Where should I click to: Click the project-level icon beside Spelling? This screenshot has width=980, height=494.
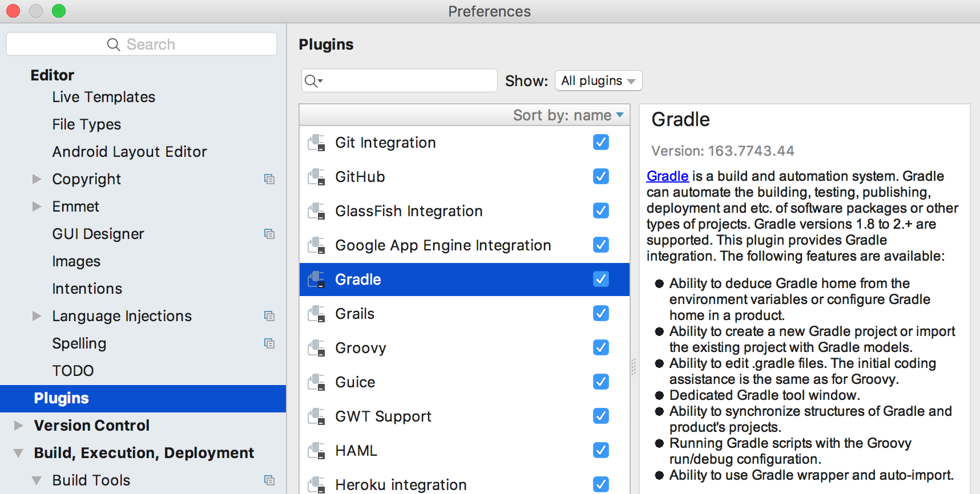click(x=269, y=343)
